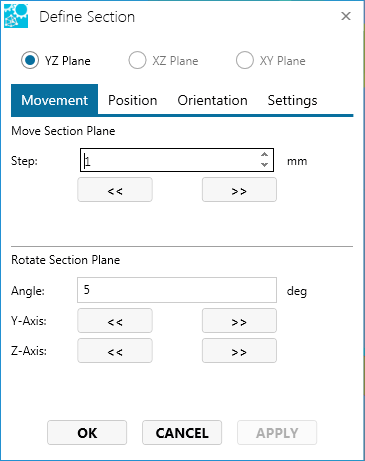Rotate about Y-Axis with >> button

[x=239, y=321]
